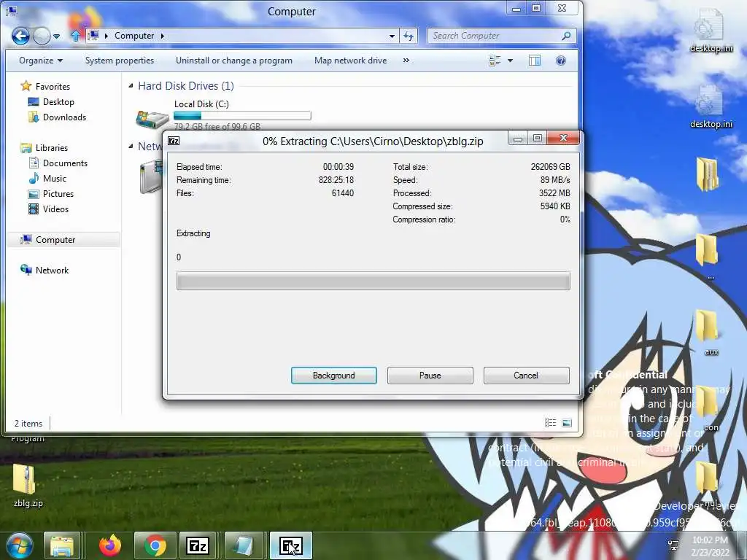Click the search magnifier icon

566,36
